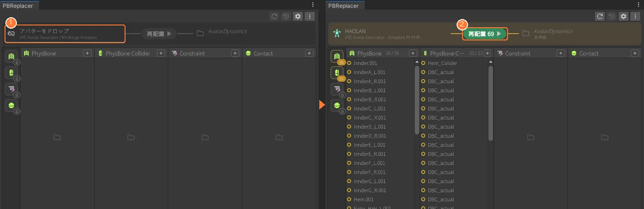Click the empty folder icon in the left PhysBone Collider column

[131, 137]
